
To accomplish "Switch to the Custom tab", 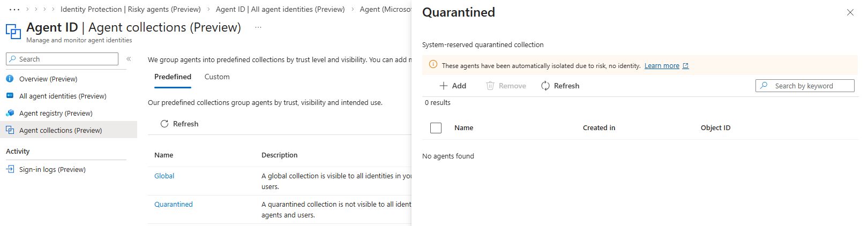I will pyautogui.click(x=217, y=77).
